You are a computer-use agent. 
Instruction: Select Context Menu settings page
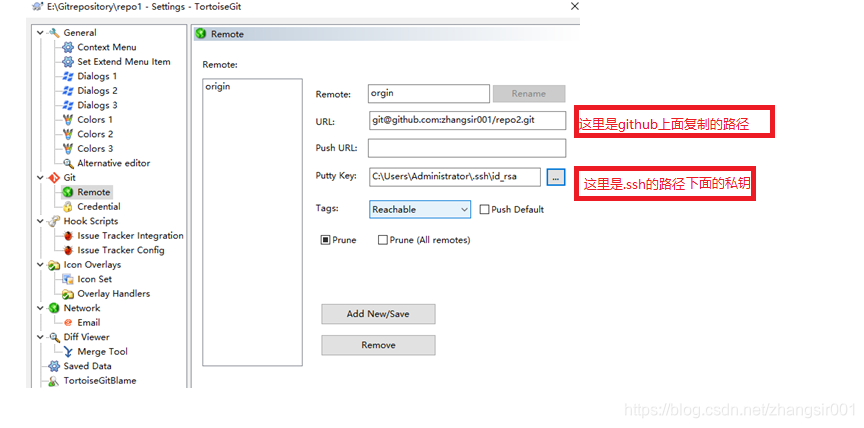(x=107, y=47)
